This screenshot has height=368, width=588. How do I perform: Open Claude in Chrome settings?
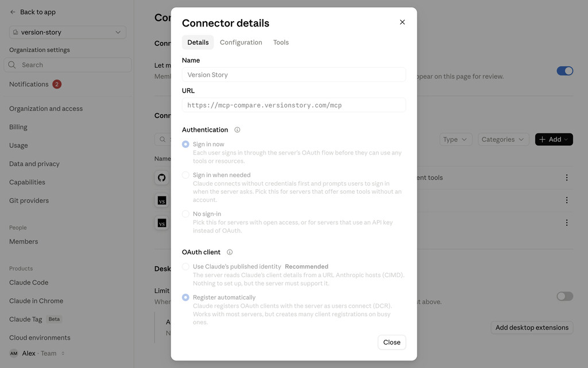36,301
